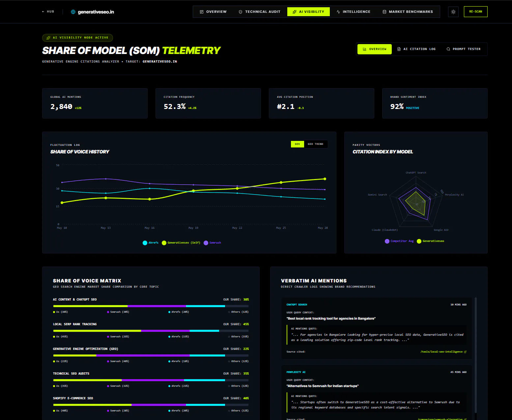512x420 pixels.
Task: Click the Brand Sentiment Index value 92%
Action: 397,107
